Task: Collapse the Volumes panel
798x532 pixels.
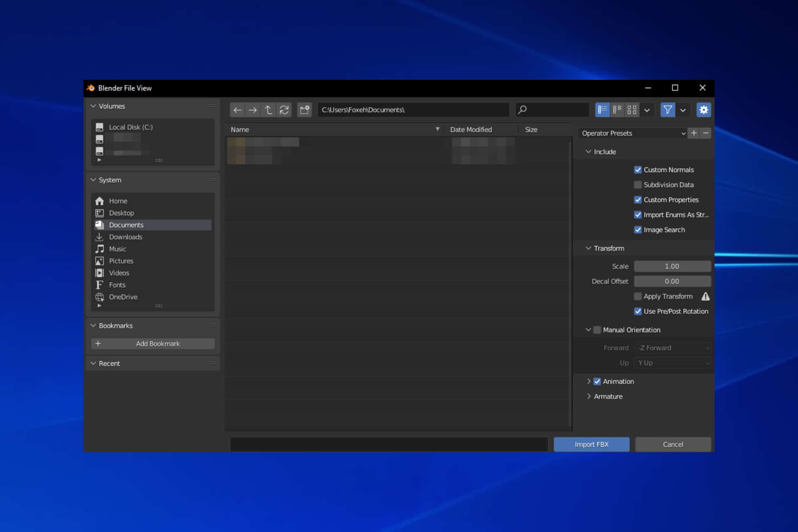Action: [x=93, y=106]
